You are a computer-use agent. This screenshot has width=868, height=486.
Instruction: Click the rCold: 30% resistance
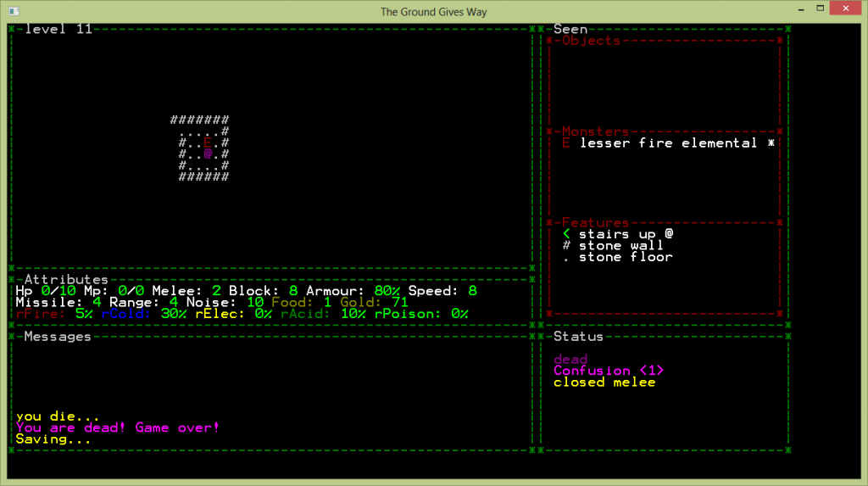(x=144, y=314)
